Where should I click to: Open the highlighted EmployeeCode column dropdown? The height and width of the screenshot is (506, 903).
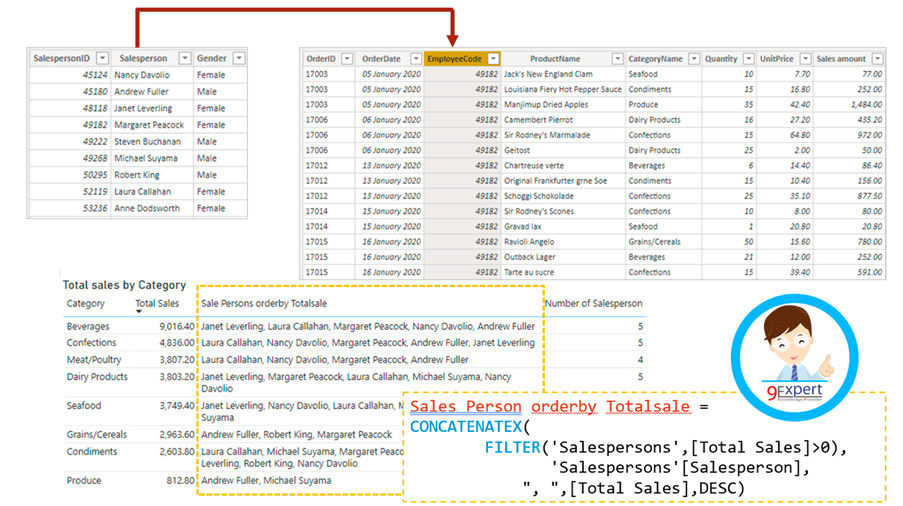pos(493,59)
